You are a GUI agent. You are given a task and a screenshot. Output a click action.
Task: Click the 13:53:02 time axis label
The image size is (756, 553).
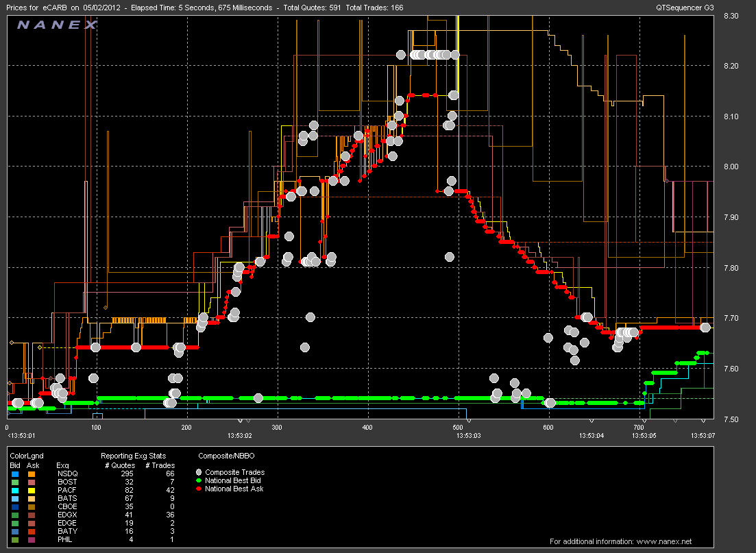[x=240, y=436]
